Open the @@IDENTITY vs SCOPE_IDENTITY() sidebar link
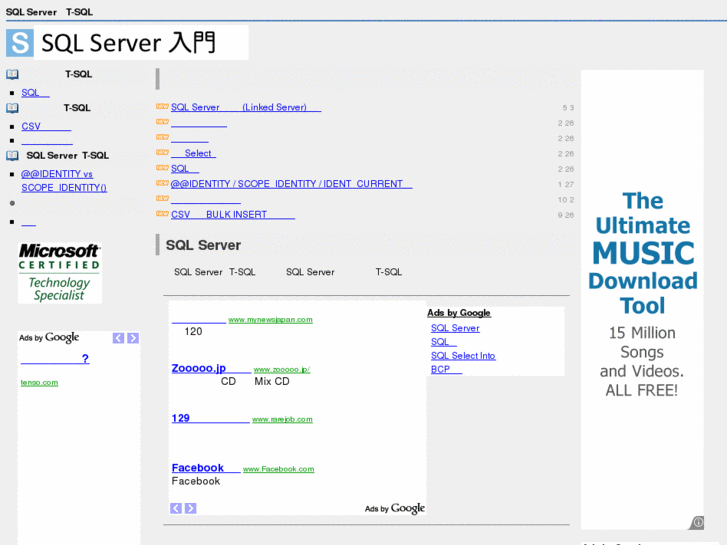Image resolution: width=727 pixels, height=545 pixels. [64, 181]
